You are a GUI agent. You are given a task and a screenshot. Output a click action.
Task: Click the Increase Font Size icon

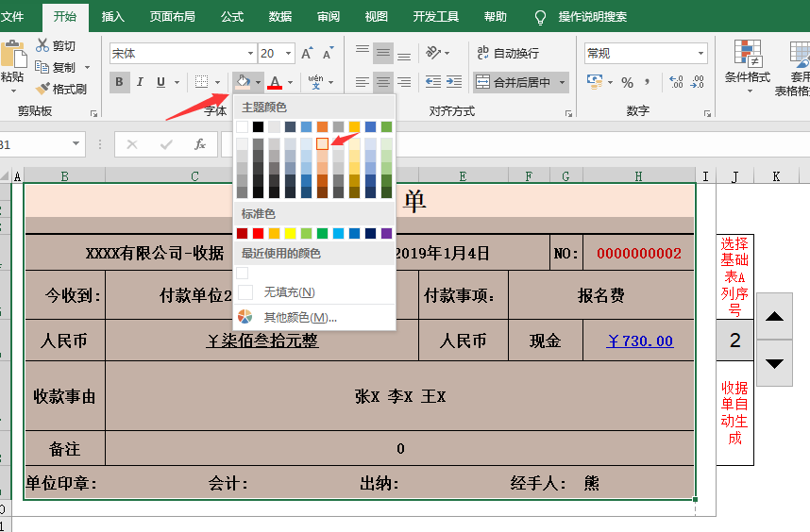(x=308, y=53)
